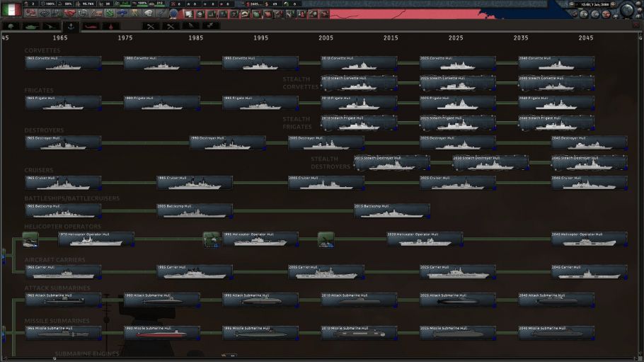Select the naval anchor research tab
This screenshot has width=644, height=362.
[x=71, y=26]
